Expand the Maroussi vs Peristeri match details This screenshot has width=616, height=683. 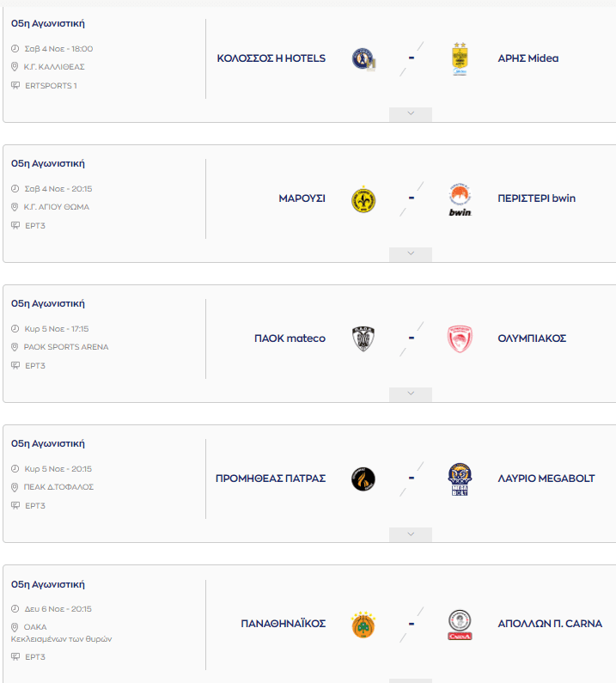coord(411,254)
